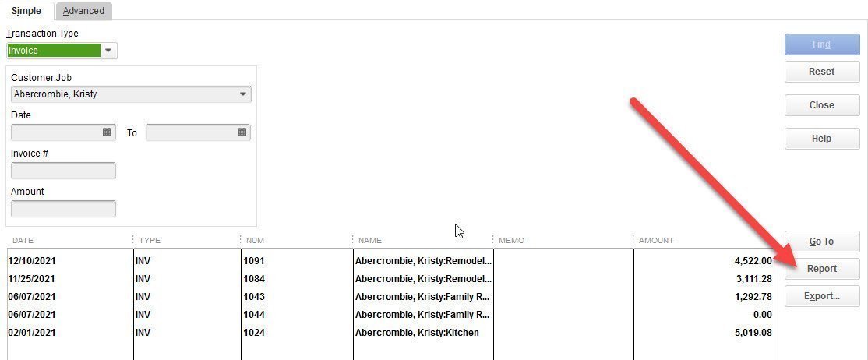Click the Find button
Screen dimensions: 868x360
tap(821, 44)
